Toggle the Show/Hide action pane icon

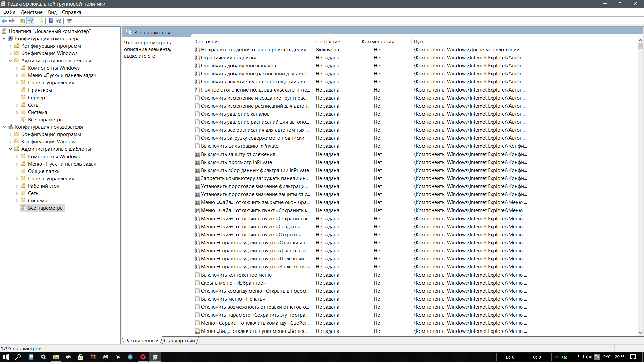pos(59,21)
